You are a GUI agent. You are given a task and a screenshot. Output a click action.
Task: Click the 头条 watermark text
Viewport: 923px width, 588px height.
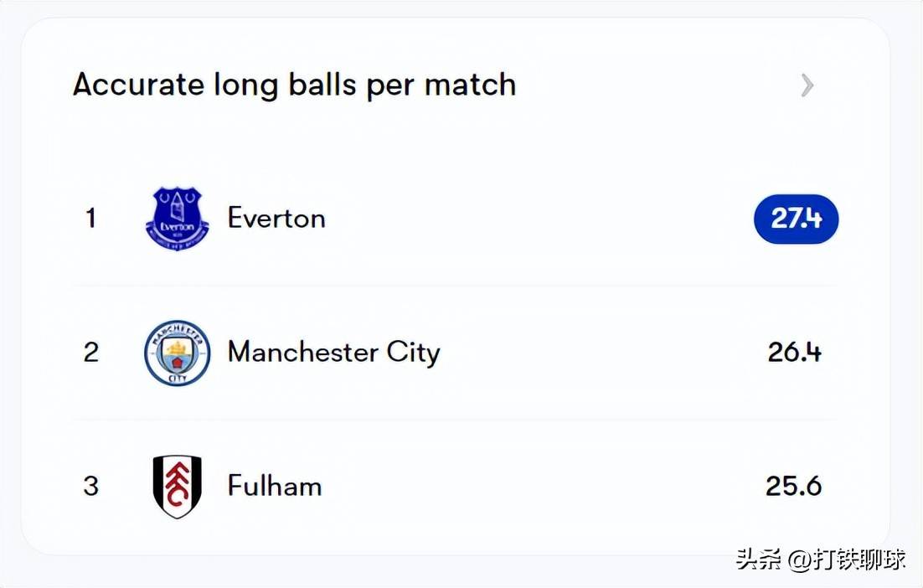(759, 560)
